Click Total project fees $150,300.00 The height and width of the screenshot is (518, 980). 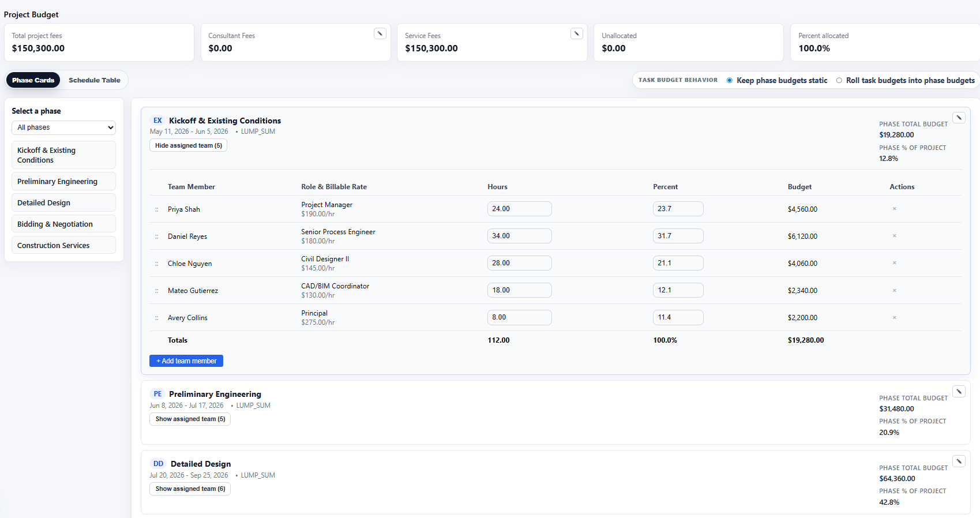click(x=38, y=48)
